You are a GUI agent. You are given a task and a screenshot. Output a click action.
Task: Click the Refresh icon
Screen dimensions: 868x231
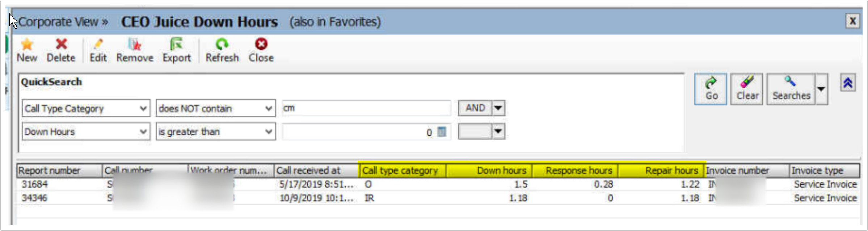tap(222, 45)
